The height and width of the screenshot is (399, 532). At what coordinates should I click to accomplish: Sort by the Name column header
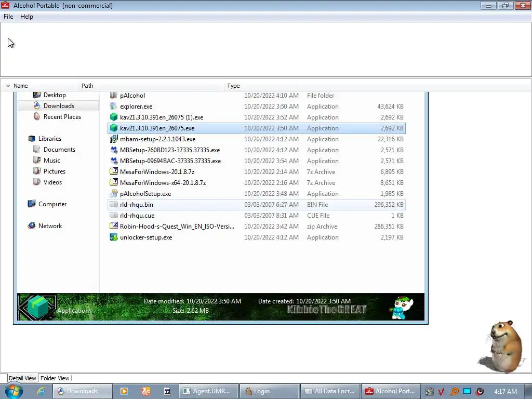point(21,86)
